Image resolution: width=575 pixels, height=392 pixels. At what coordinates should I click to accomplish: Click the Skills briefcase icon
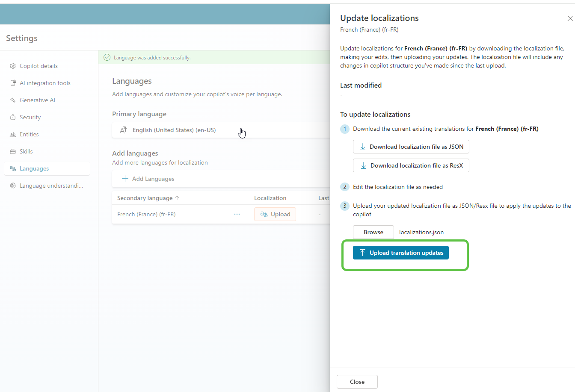click(13, 151)
